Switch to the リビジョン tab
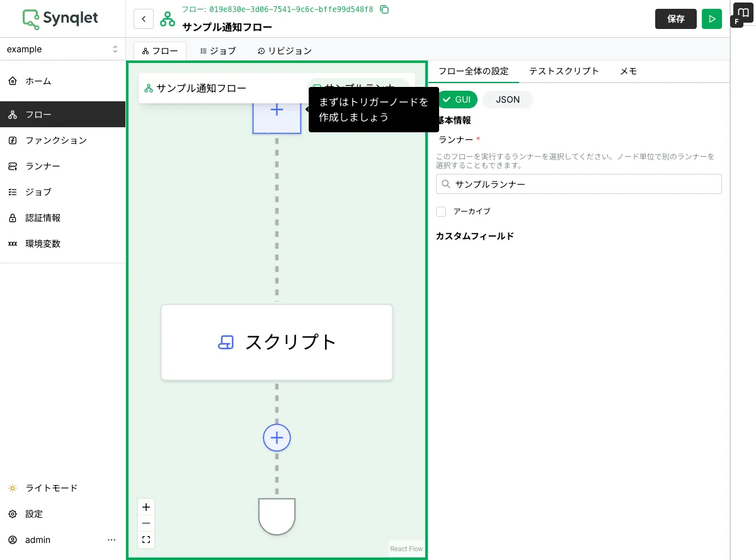 point(285,51)
